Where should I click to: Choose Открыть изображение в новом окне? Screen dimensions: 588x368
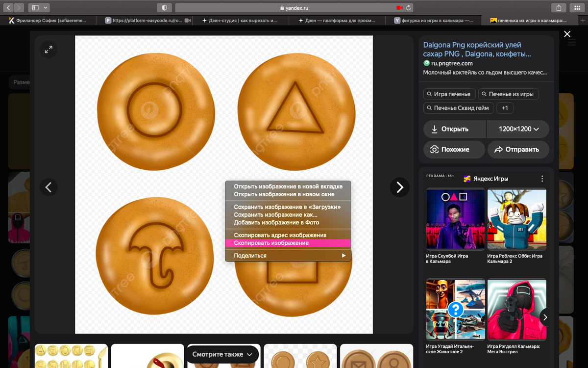coord(288,194)
